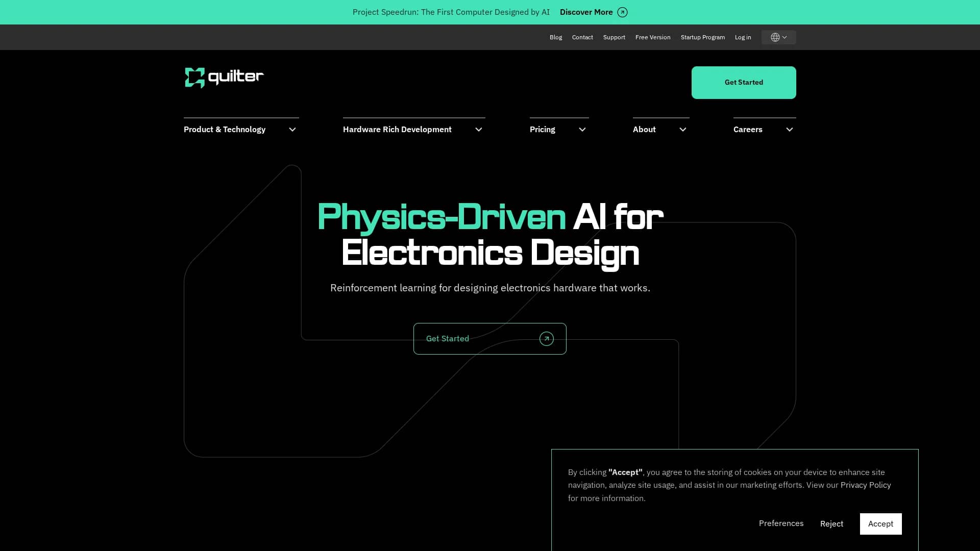Click the Discover More arrow icon
Viewport: 980px width, 551px height.
(622, 12)
